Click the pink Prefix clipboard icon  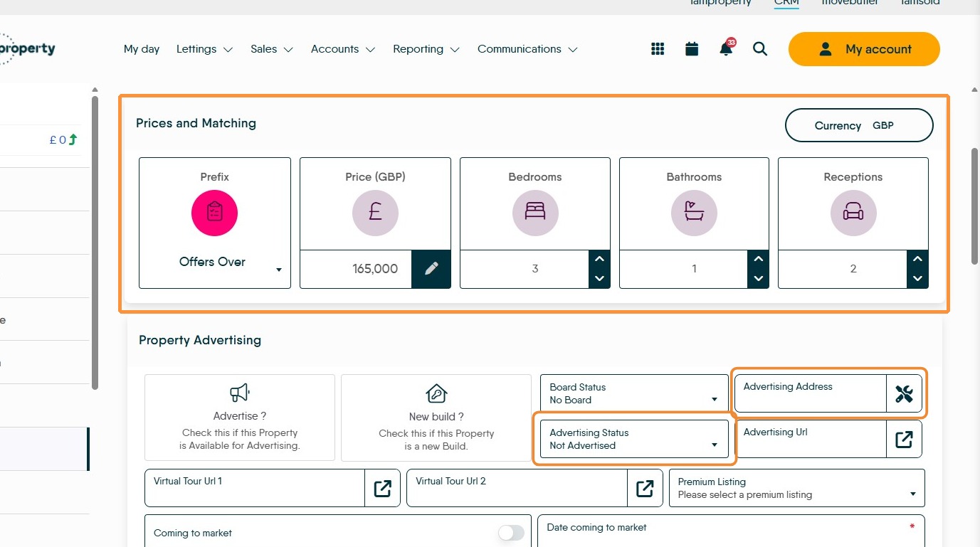[214, 213]
